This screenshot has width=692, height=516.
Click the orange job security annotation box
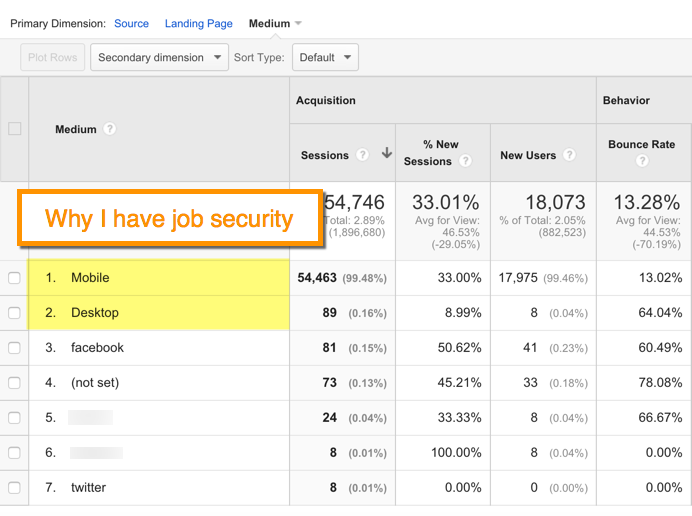tap(170, 219)
